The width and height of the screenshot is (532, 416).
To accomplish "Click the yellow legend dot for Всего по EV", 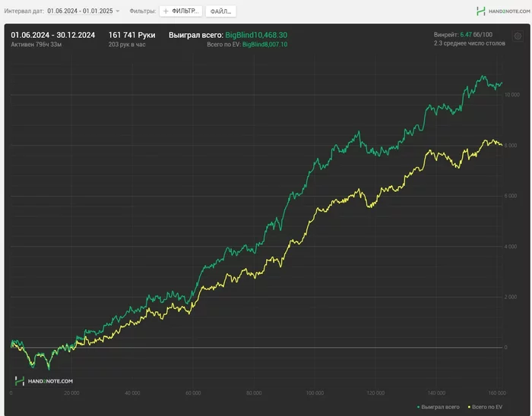I will click(x=469, y=407).
